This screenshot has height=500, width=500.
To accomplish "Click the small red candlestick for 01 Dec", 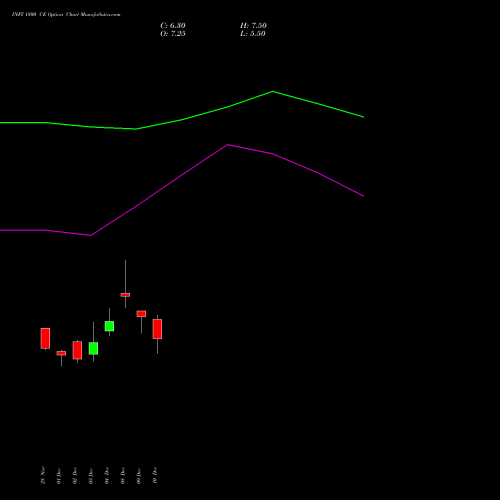I will [61, 353].
